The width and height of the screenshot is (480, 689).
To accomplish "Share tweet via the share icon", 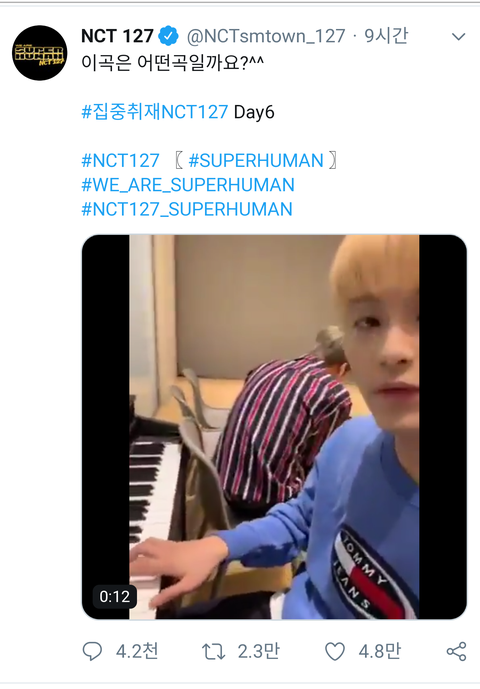I will tap(456, 651).
